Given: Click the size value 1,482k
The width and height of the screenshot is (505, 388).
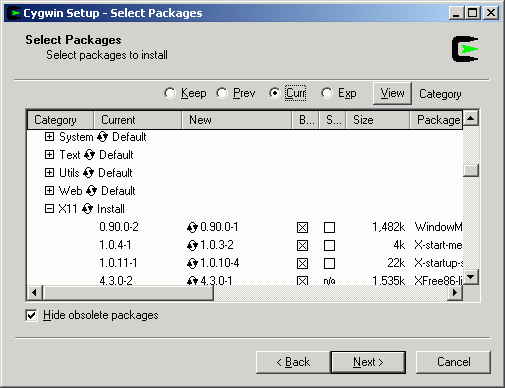Looking at the screenshot, I should click(388, 227).
